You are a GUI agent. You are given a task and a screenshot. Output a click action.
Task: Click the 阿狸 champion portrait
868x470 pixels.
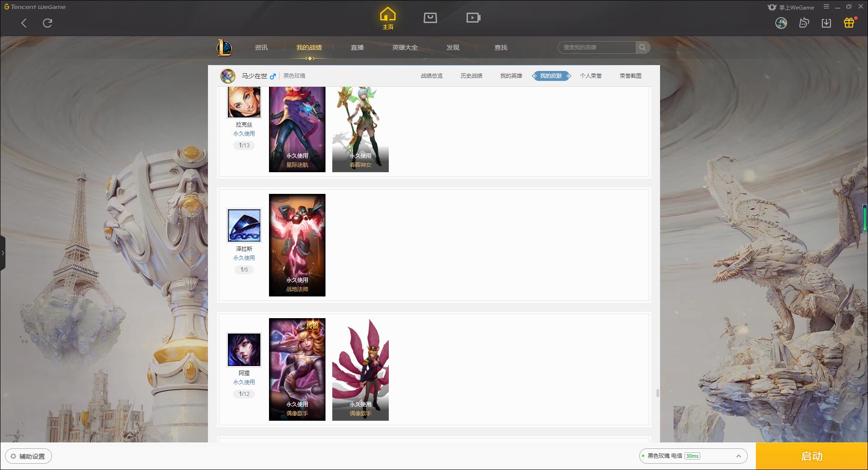click(244, 350)
